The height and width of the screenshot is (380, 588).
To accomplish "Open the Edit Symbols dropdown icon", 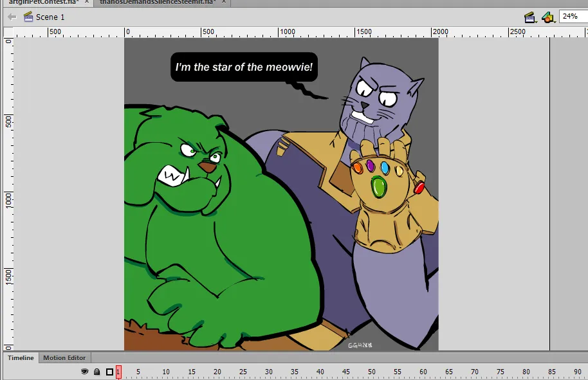I will 548,17.
